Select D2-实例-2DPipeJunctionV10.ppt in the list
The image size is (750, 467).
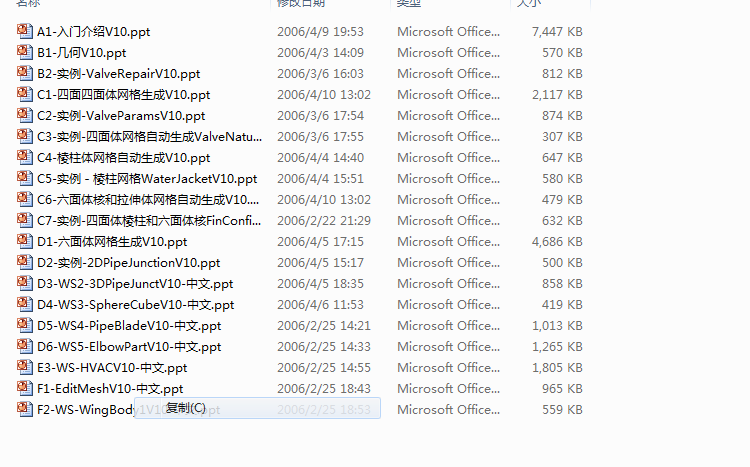[129, 263]
